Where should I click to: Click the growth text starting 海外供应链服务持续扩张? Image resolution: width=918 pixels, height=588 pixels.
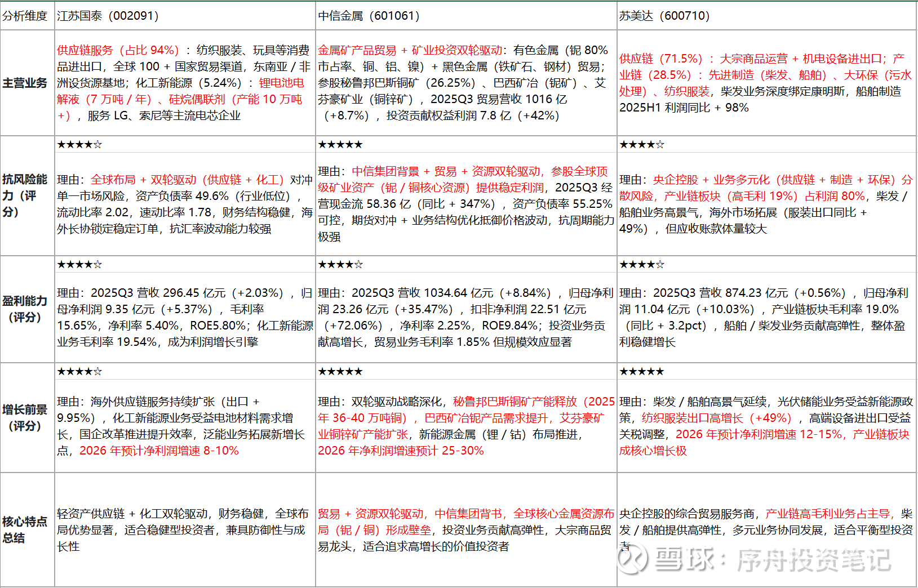pos(181,426)
